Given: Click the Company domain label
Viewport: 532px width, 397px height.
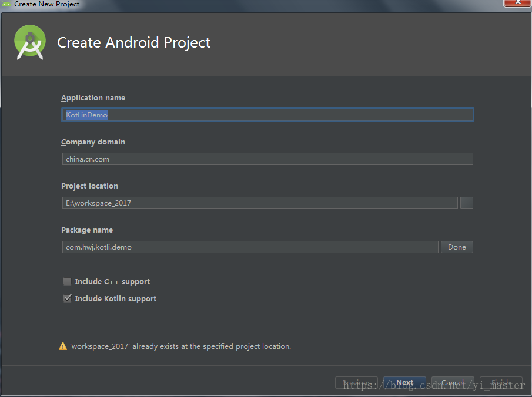Looking at the screenshot, I should pyautogui.click(x=93, y=142).
